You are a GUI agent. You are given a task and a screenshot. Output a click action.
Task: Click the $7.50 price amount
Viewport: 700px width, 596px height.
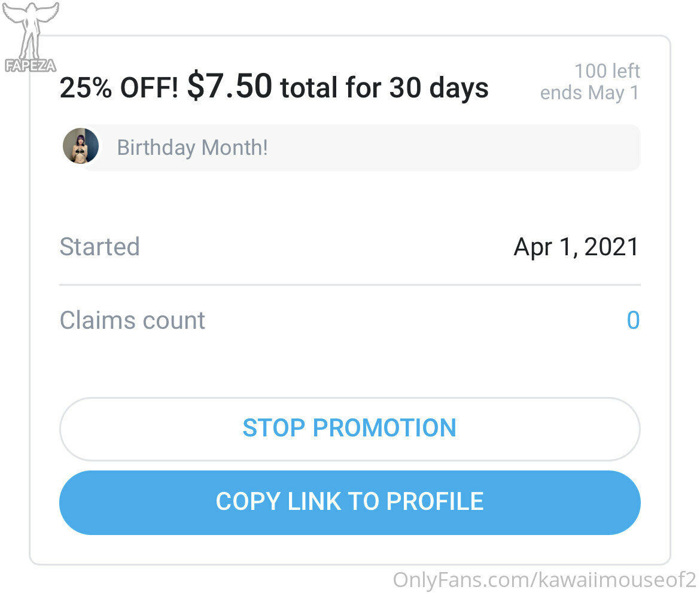coord(229,86)
